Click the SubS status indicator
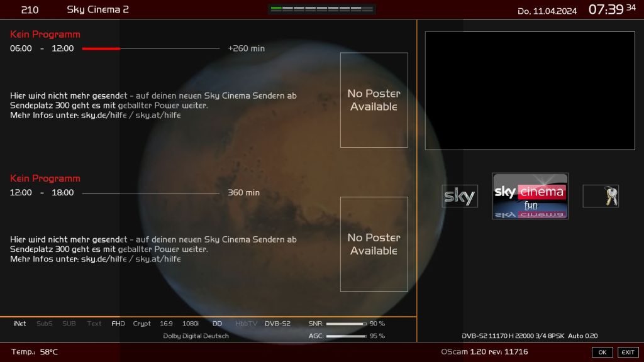 [x=45, y=324]
